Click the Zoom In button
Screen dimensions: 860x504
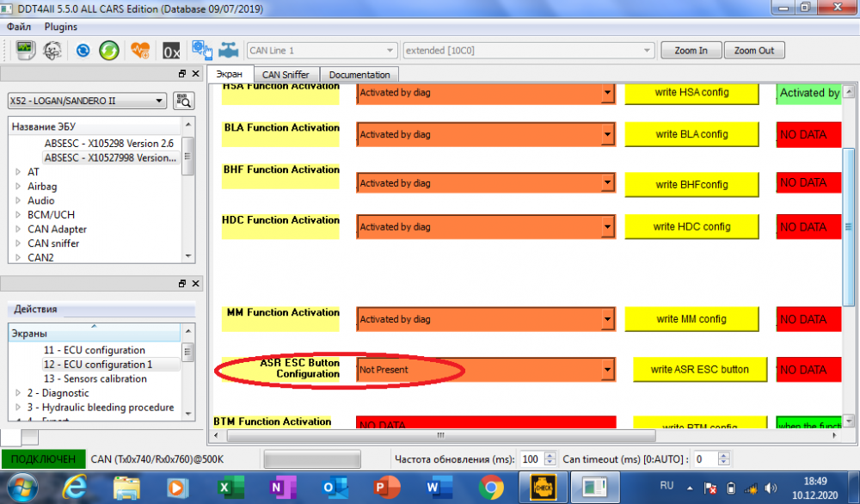point(691,51)
